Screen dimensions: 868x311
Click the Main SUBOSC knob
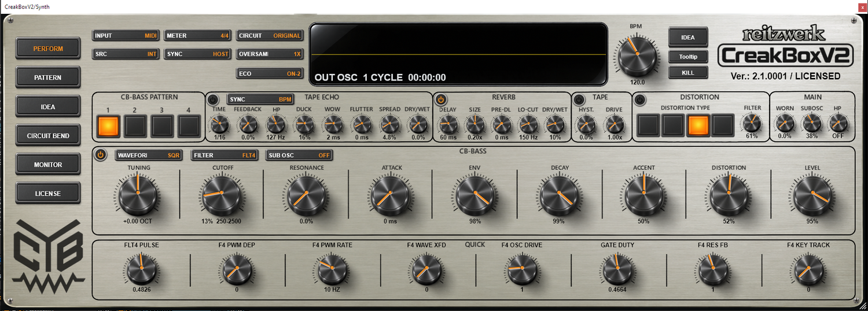click(812, 123)
